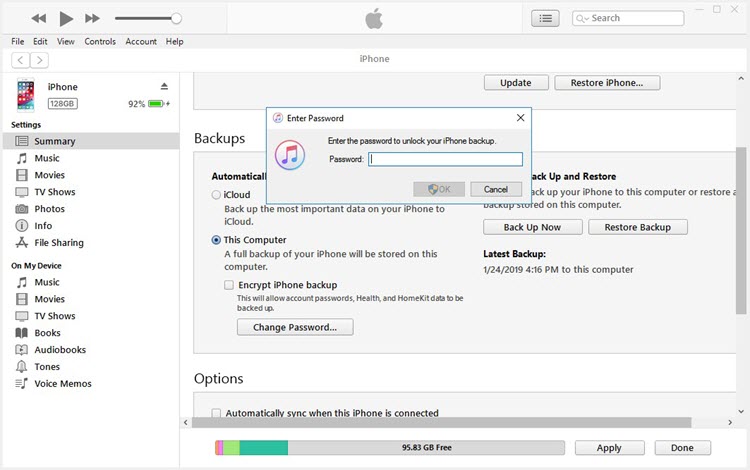
Task: Toggle Automatically sync when connected checkbox
Action: click(216, 413)
